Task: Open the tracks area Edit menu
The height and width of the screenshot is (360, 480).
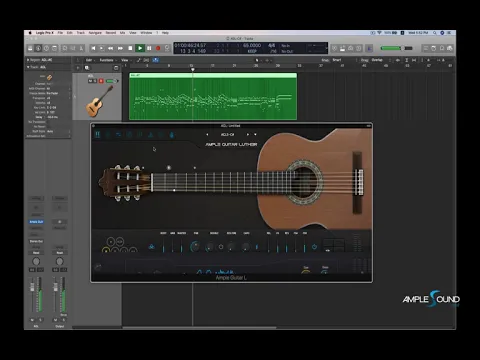Action: point(89,60)
